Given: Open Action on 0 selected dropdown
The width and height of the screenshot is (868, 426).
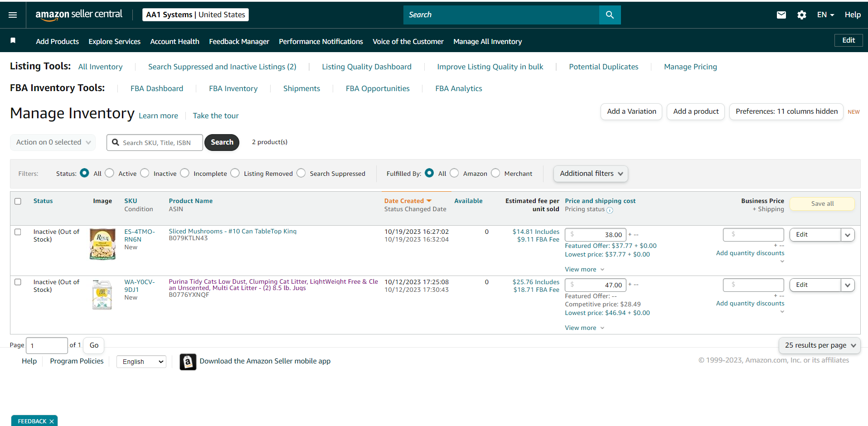Looking at the screenshot, I should point(53,142).
